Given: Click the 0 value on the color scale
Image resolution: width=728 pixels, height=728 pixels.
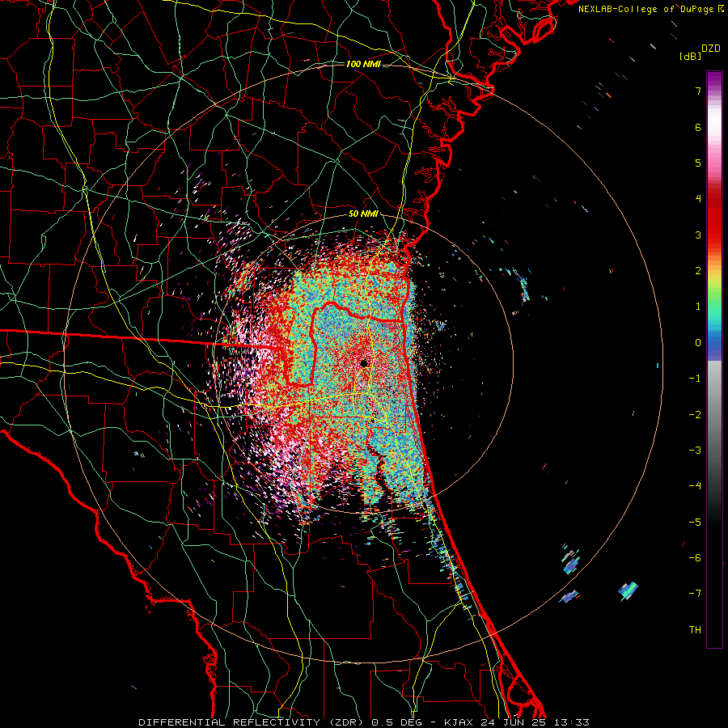Looking at the screenshot, I should [698, 343].
